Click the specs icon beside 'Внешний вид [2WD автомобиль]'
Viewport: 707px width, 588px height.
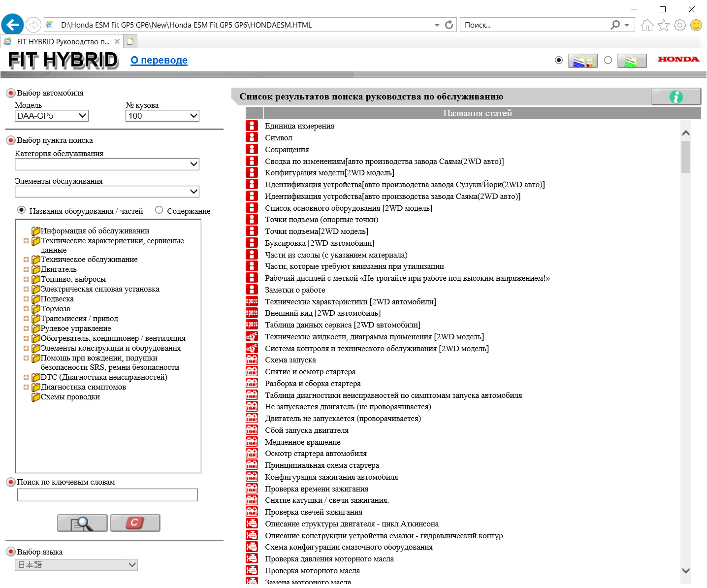[252, 313]
